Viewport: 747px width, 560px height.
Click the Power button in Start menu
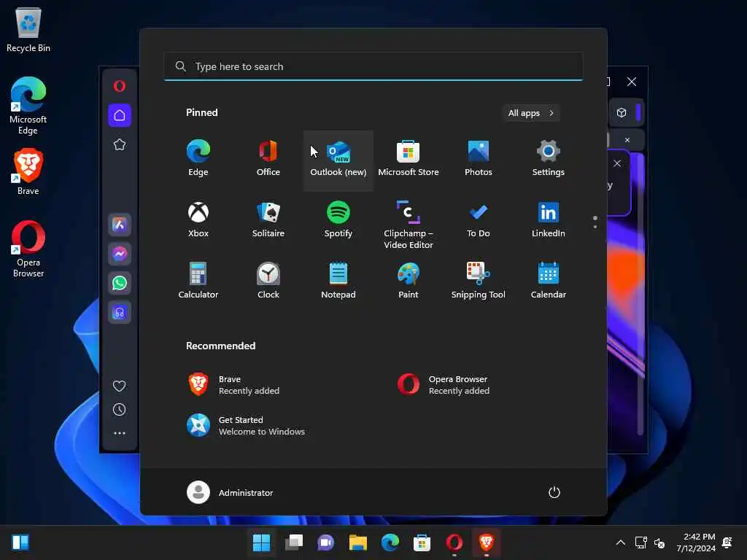554,492
